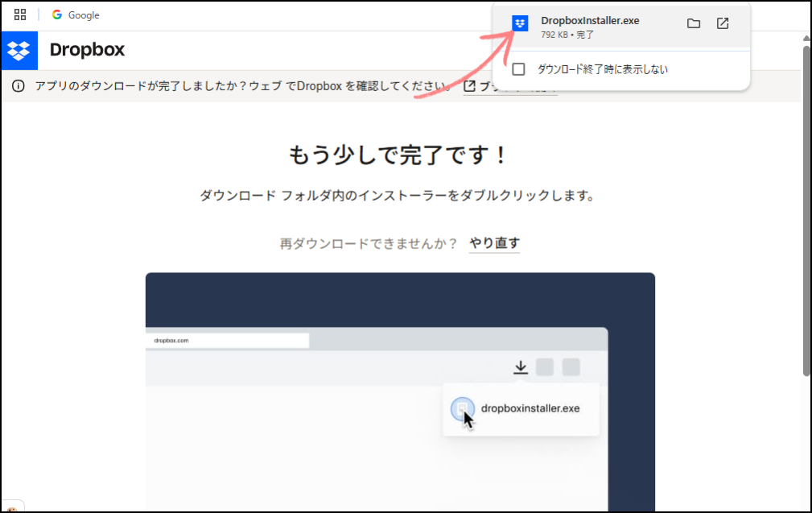
Task: Click the Dropbox wordmark text
Action: [x=87, y=50]
